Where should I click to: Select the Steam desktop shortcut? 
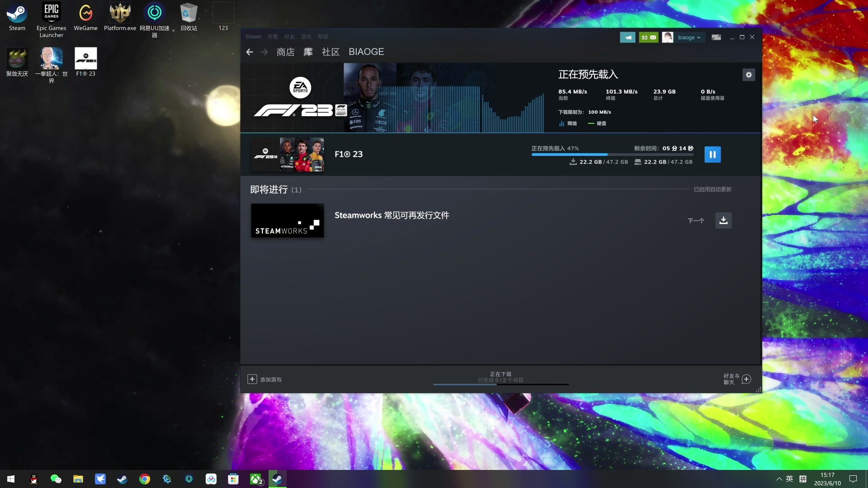click(17, 17)
